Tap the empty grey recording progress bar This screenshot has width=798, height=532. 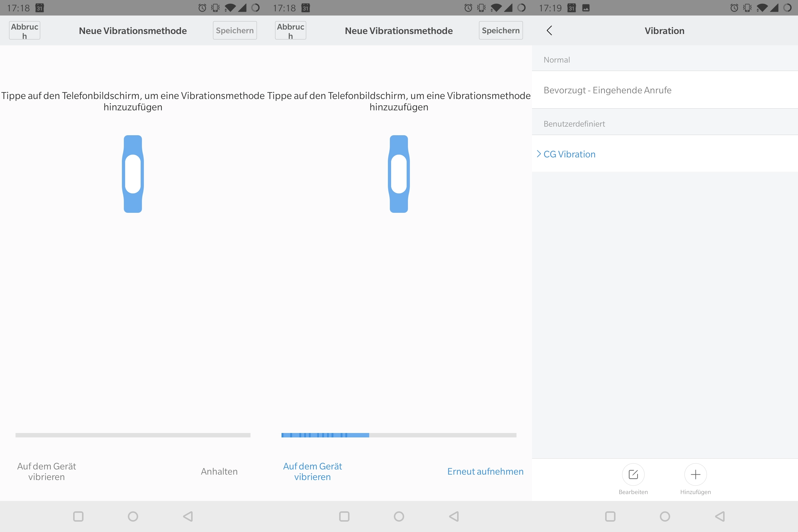[133, 435]
